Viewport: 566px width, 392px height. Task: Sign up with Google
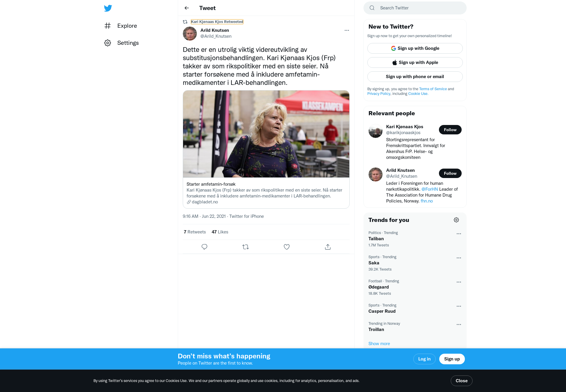click(x=415, y=48)
